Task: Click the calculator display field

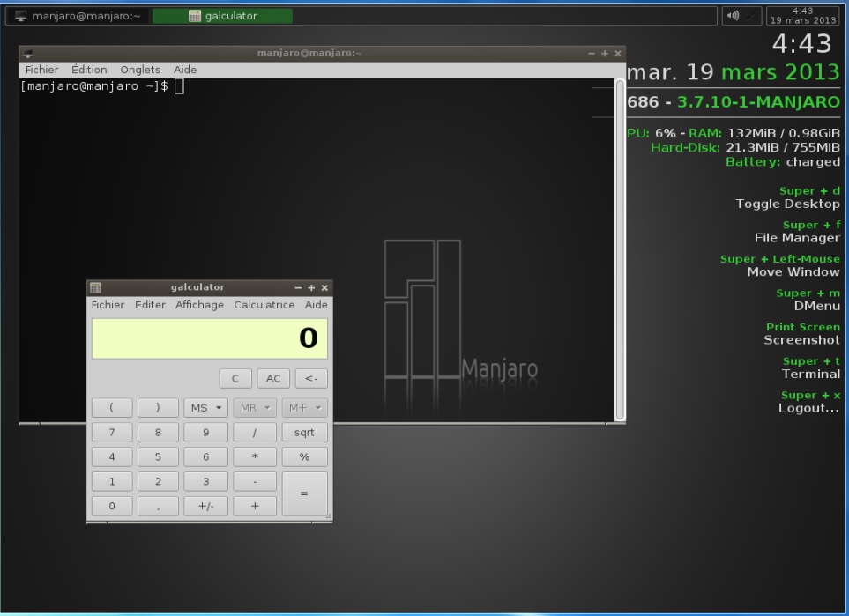Action: 210,338
